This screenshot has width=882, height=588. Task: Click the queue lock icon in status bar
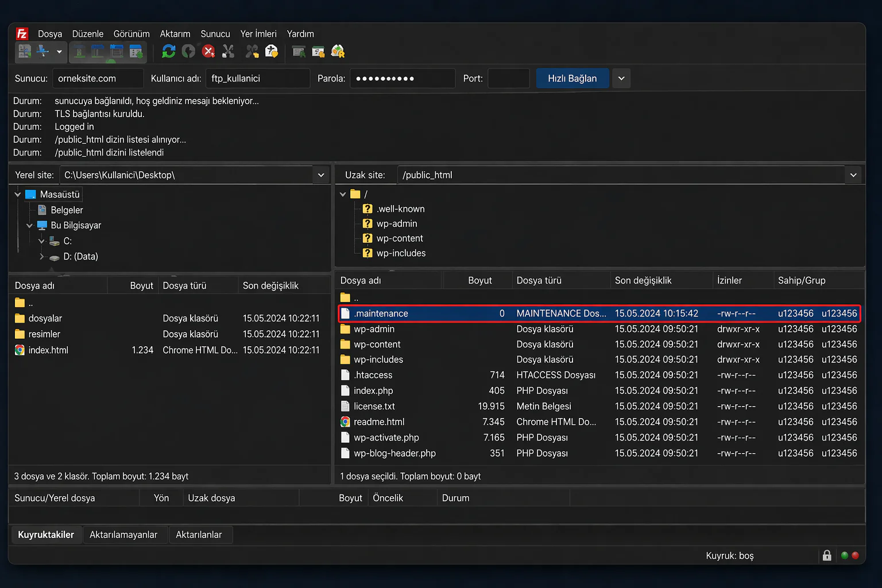tap(826, 555)
